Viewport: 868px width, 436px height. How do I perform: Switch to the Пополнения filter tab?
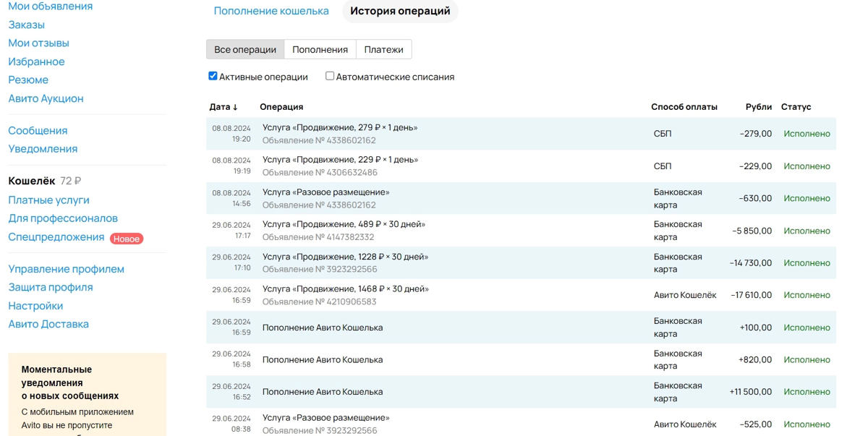coord(319,49)
